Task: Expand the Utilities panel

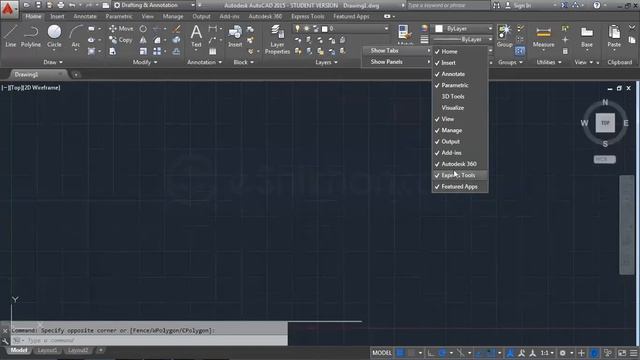Action: [549, 62]
